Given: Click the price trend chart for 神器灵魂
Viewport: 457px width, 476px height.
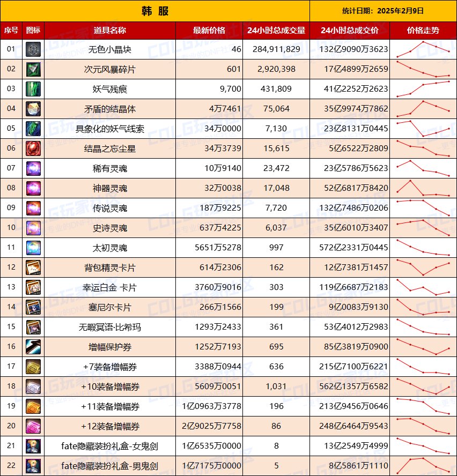Looking at the screenshot, I should tap(423, 188).
